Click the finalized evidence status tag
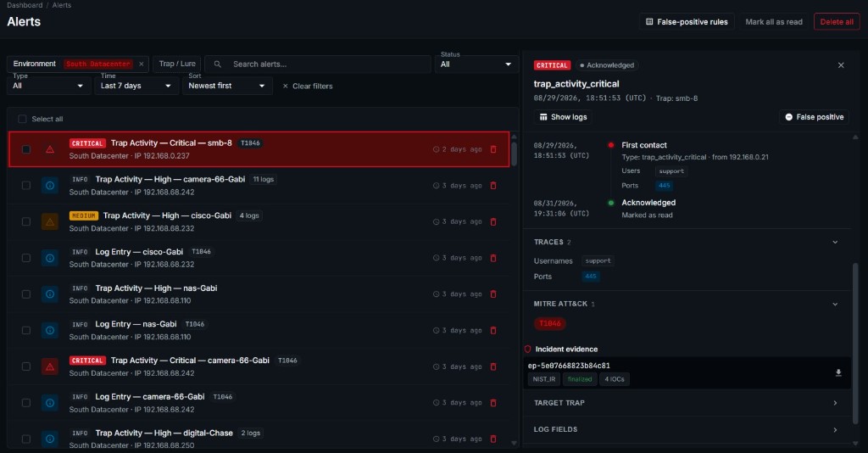Screen dimensions: 868x453 click(580, 379)
